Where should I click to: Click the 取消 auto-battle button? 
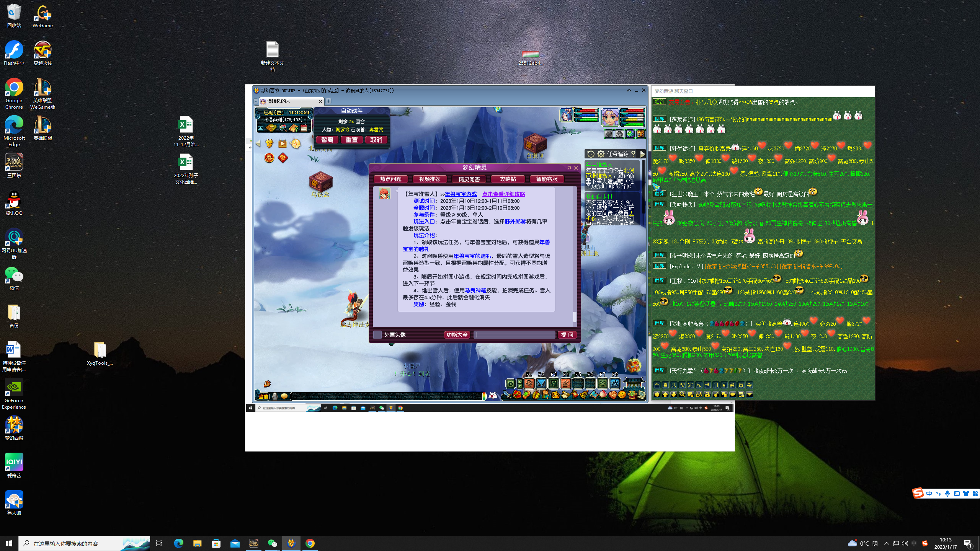pos(376,140)
